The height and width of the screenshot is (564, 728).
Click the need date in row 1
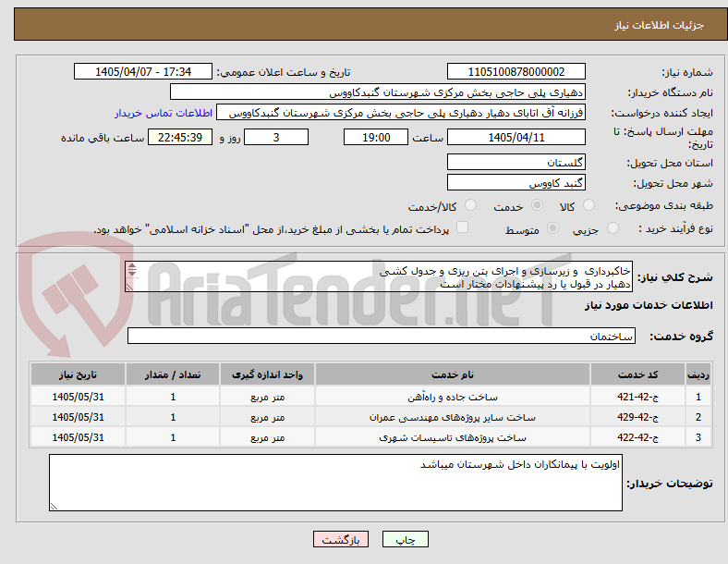pyautogui.click(x=78, y=397)
